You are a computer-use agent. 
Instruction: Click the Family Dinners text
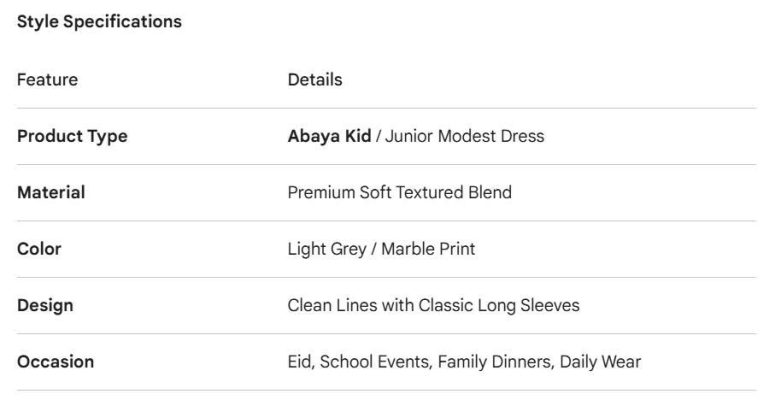[493, 362]
